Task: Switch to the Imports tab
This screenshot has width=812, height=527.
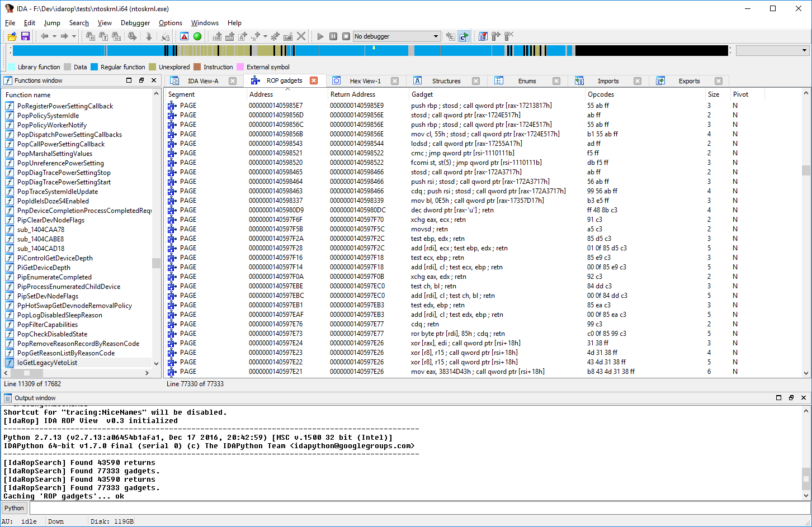Action: pos(608,81)
